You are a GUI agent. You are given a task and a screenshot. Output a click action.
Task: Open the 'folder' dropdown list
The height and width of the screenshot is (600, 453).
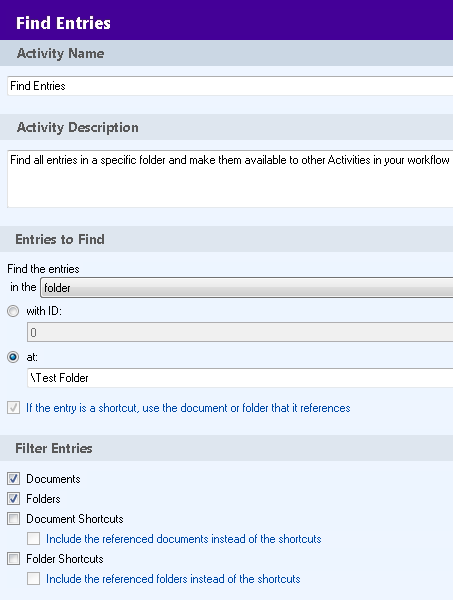[246, 288]
